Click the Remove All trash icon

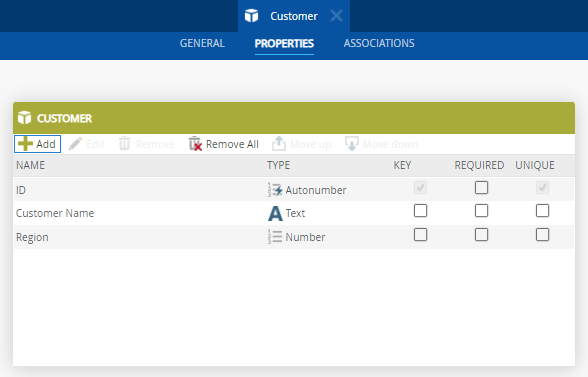195,144
